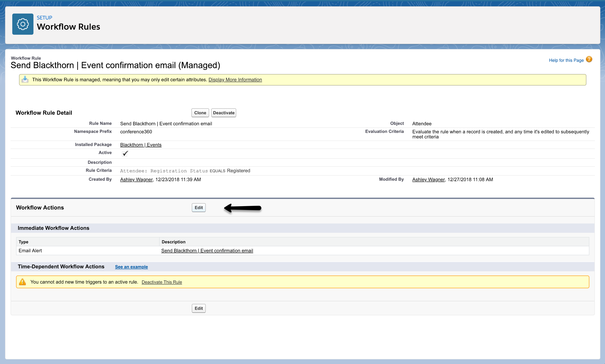Click the Active checkmark

coord(125,153)
